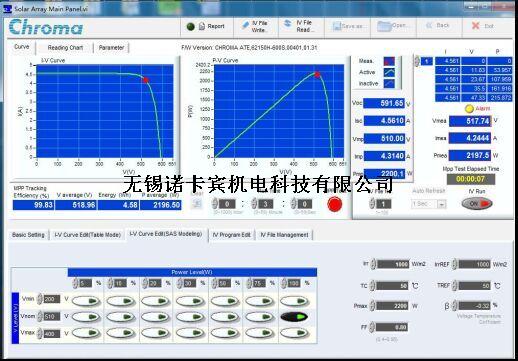This screenshot has height=361, width=518.
Task: Select the Parameter tab
Action: [x=111, y=48]
